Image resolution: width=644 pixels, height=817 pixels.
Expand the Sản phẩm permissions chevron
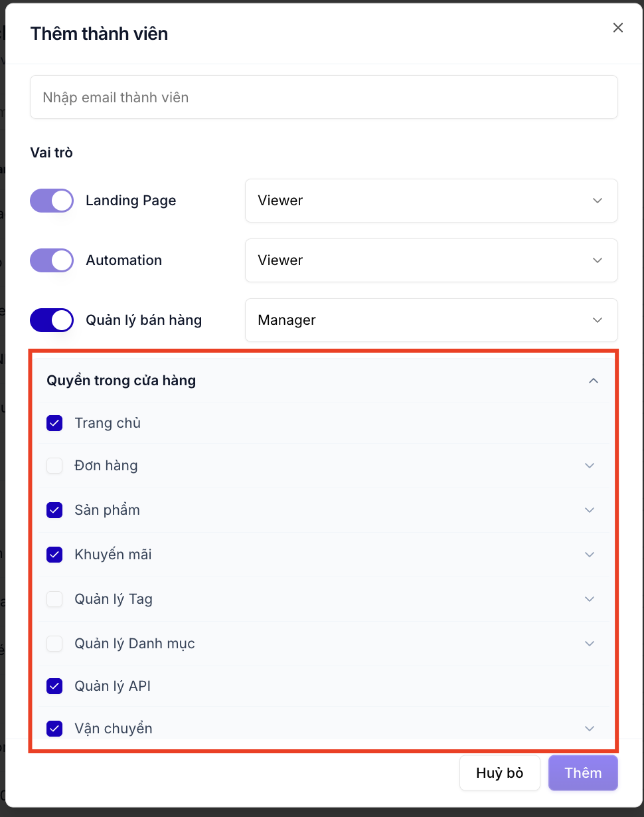tap(590, 510)
